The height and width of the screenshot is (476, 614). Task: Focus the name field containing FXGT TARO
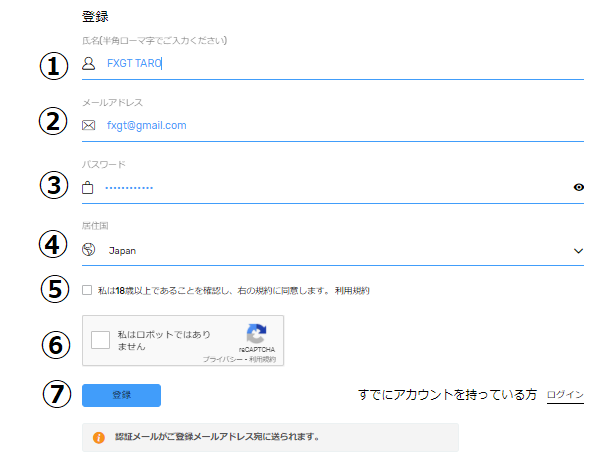pyautogui.click(x=330, y=63)
